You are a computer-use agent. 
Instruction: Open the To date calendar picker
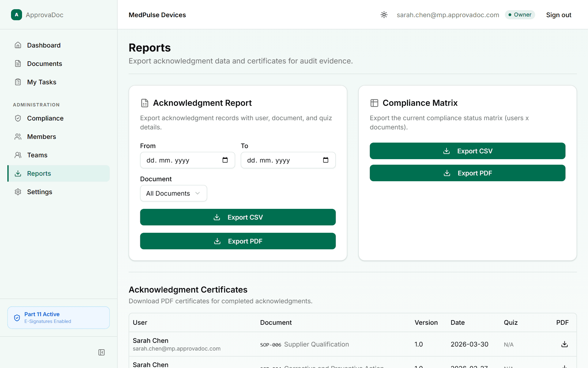coord(326,160)
